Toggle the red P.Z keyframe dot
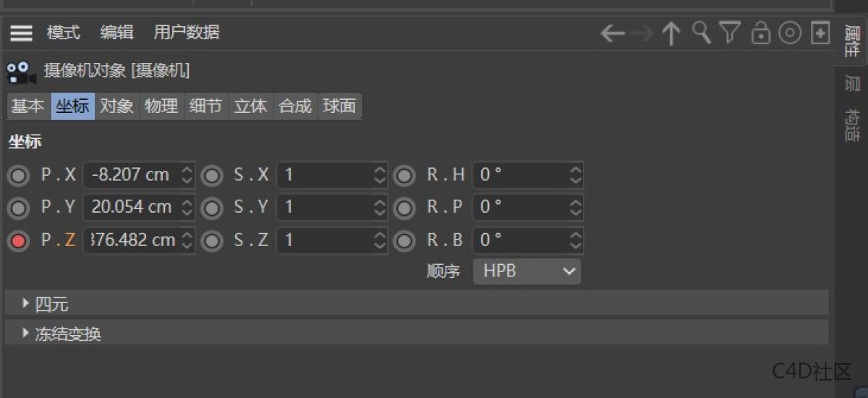This screenshot has height=398, width=868. [19, 241]
